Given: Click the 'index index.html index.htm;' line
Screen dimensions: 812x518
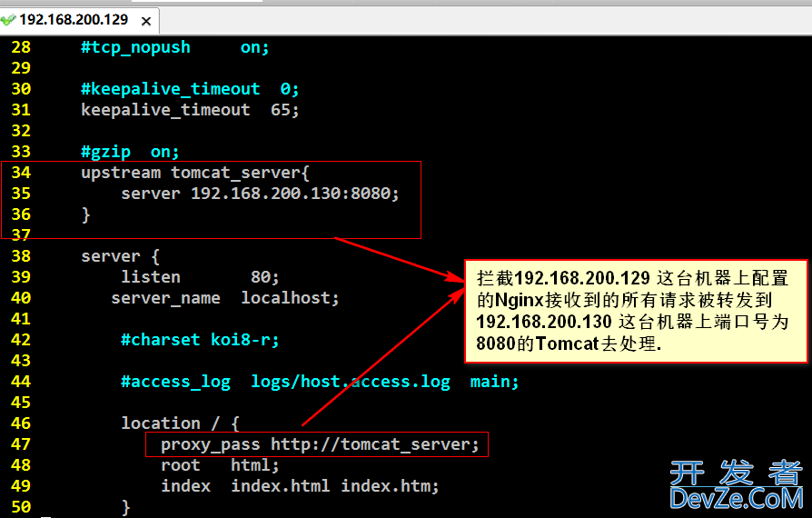Looking at the screenshot, I should (x=300, y=486).
